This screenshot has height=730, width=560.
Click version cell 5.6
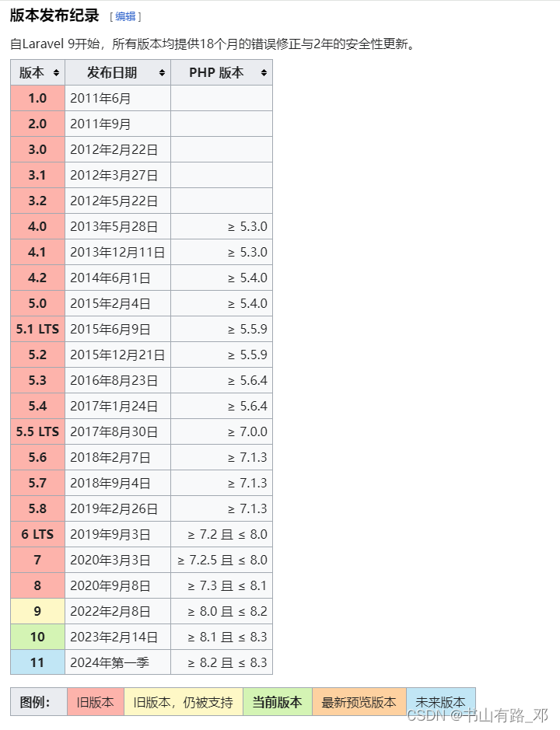tap(38, 457)
